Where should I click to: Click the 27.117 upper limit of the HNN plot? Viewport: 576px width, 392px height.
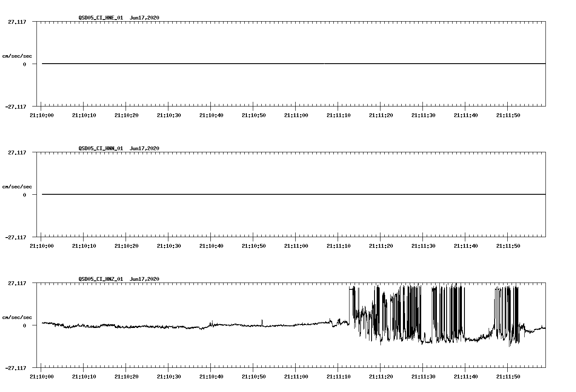pyautogui.click(x=17, y=152)
